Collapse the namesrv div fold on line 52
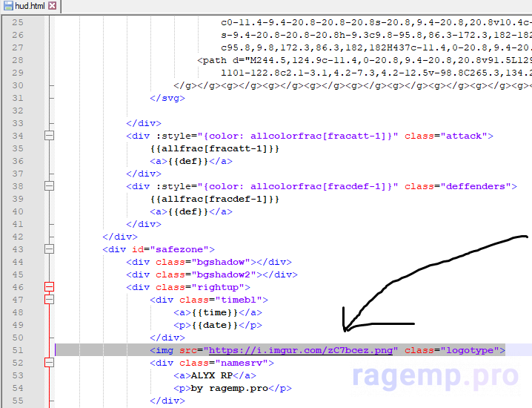 50,363
